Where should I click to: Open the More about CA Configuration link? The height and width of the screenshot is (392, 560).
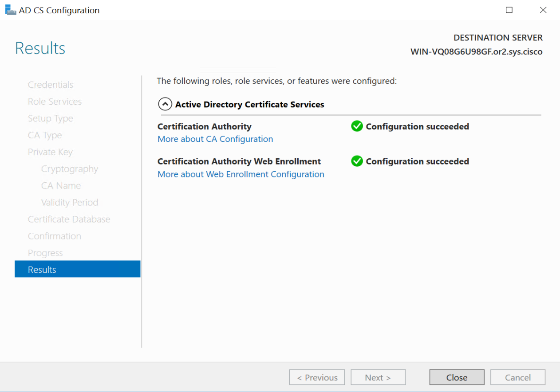tap(215, 139)
